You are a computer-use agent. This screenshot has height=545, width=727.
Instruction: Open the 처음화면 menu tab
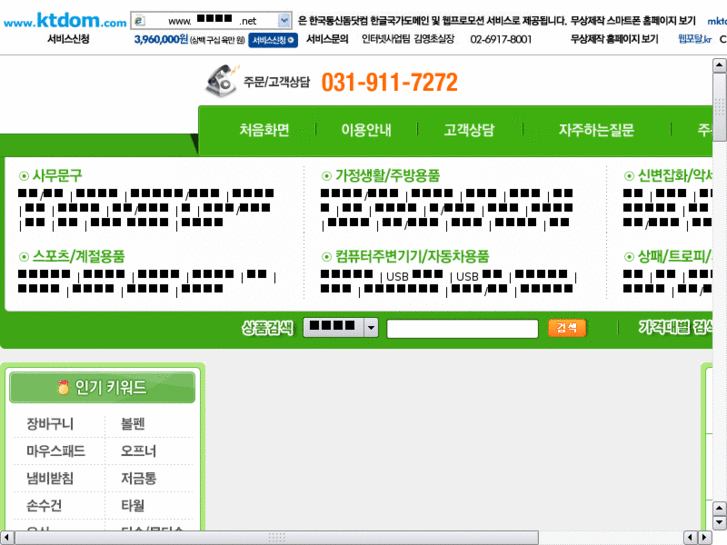(264, 130)
